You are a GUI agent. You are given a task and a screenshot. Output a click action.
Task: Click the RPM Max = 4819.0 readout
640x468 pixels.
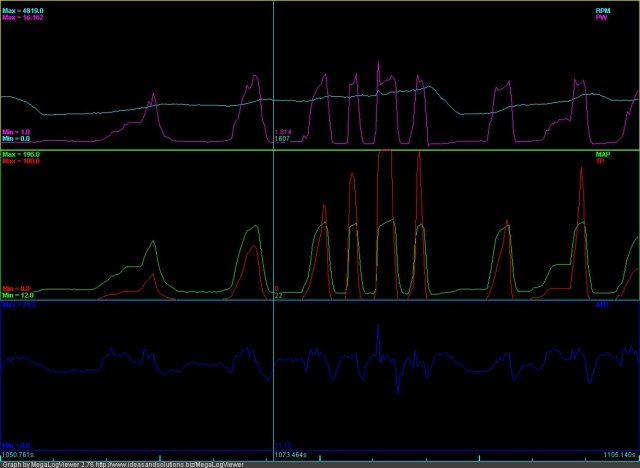point(22,10)
